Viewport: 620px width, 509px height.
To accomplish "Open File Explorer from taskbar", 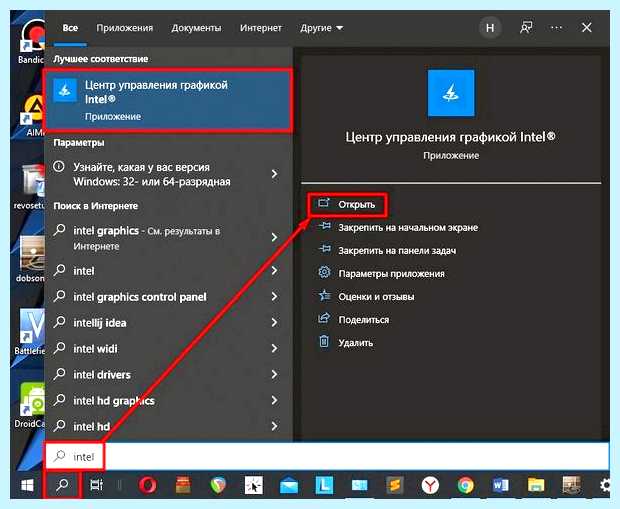I will point(536,485).
